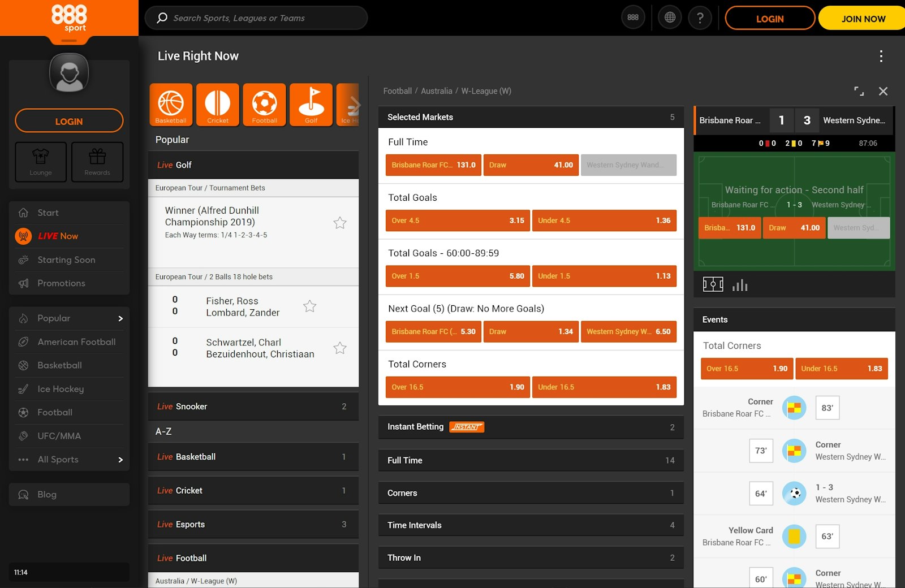Image resolution: width=905 pixels, height=588 pixels.
Task: Toggle favorite for Schwartzel vs Bezuidenhout
Action: click(340, 348)
